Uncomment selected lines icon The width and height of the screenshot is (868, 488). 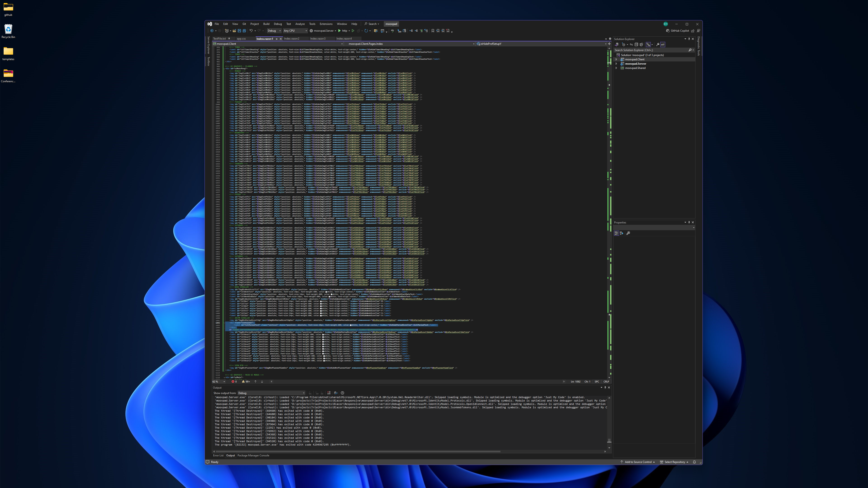[426, 31]
